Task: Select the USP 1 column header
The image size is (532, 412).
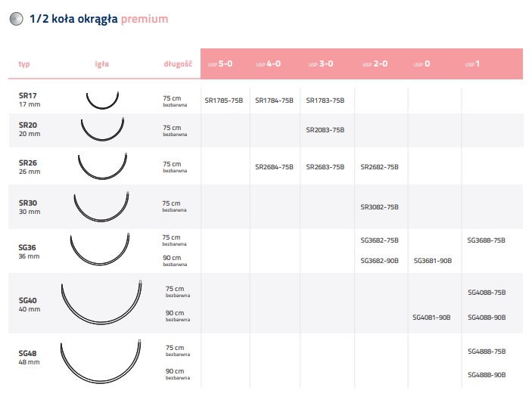Action: pos(473,64)
